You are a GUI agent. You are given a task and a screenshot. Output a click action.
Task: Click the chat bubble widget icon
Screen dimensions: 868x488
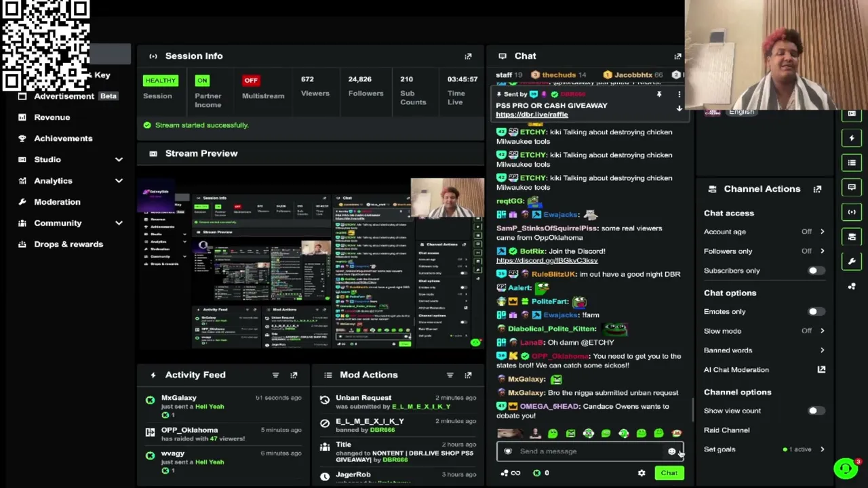click(852, 187)
